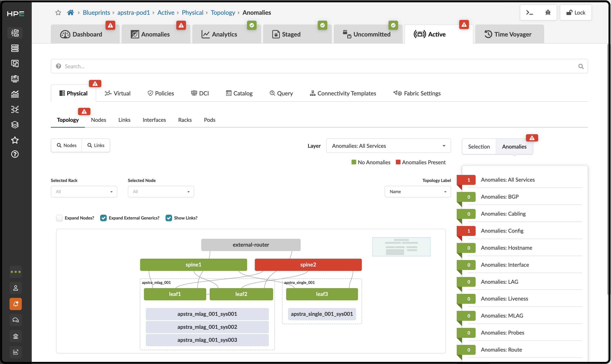Open the Staged tab
Viewport: 611px width, 364px height.
[297, 34]
